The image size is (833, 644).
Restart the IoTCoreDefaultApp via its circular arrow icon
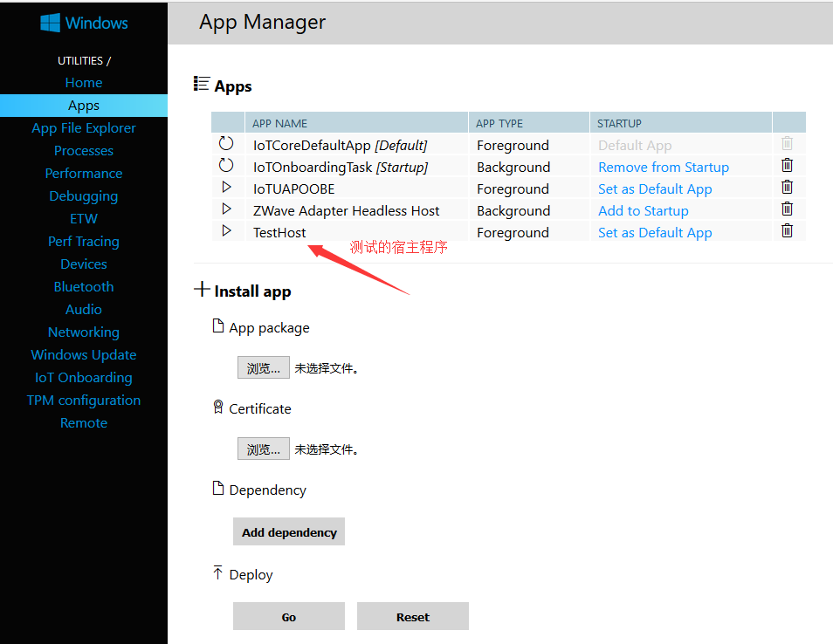[226, 143]
